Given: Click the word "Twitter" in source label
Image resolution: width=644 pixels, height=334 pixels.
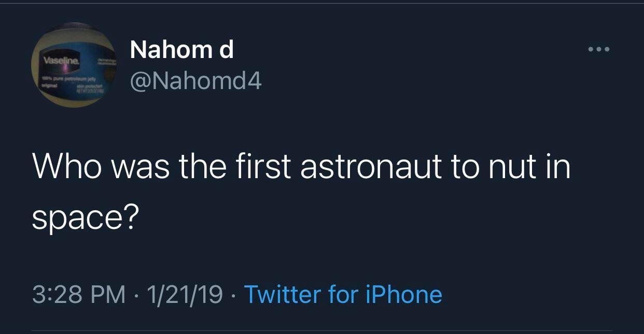Looking at the screenshot, I should 282,295.
